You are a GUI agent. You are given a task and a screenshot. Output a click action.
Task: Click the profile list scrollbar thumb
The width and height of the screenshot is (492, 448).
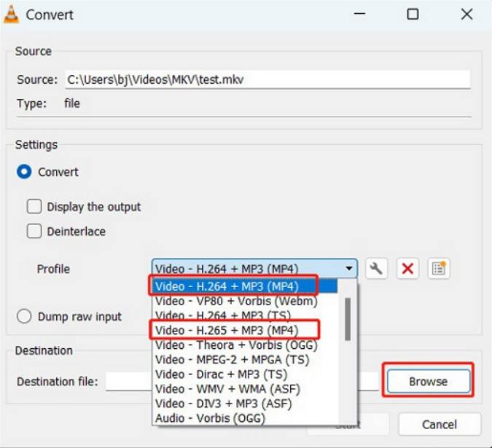click(x=348, y=319)
